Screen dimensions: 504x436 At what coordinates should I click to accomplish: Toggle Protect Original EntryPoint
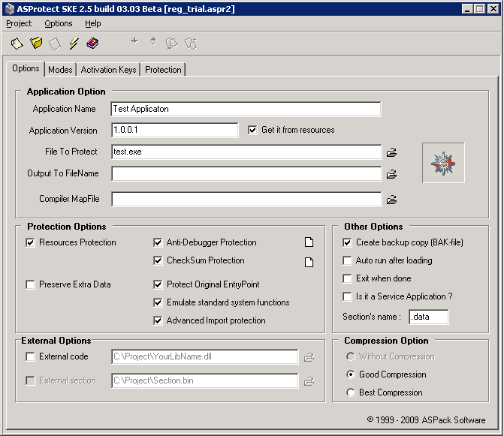coord(158,284)
